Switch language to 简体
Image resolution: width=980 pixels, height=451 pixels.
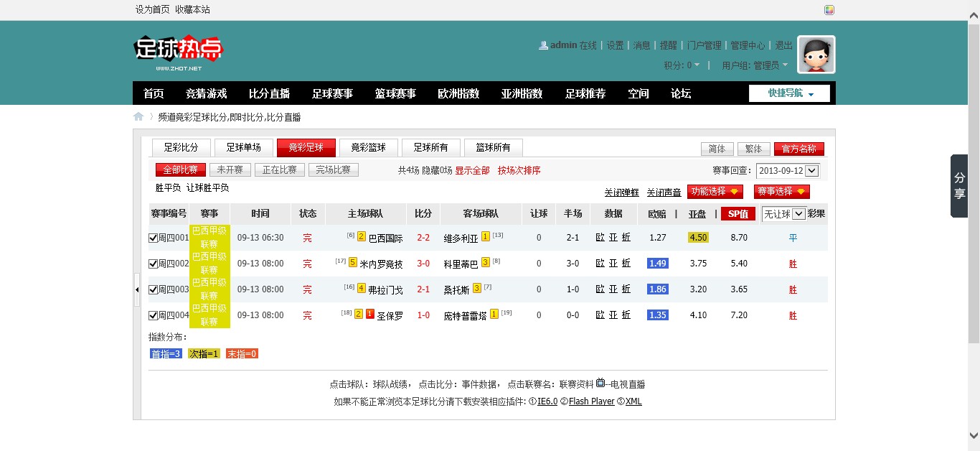717,149
